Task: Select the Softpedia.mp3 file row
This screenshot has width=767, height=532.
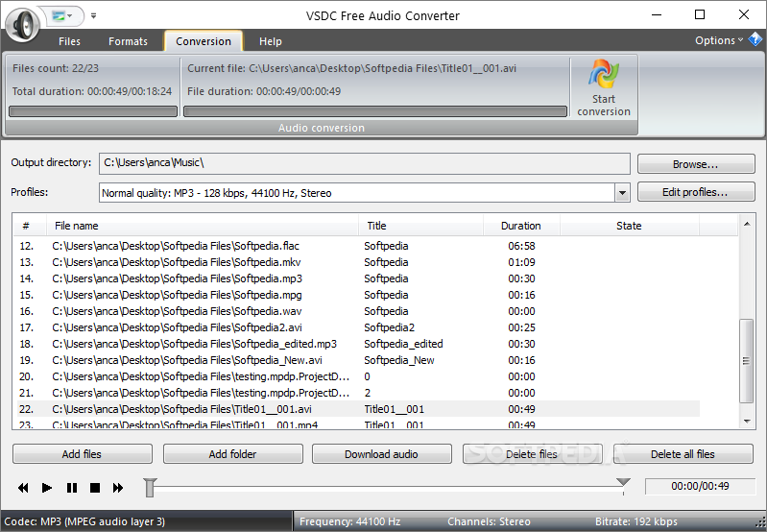Action: [x=358, y=278]
